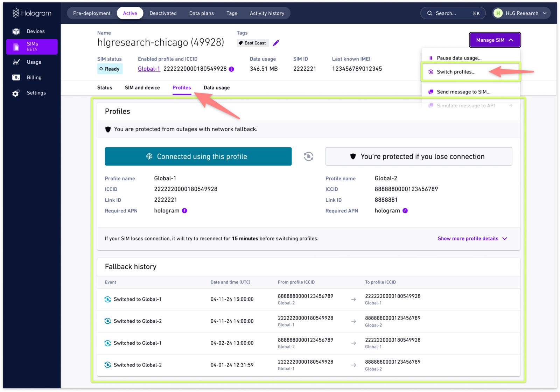560x392 pixels.
Task: Select the SIMs sidebar icon
Action: tap(16, 47)
